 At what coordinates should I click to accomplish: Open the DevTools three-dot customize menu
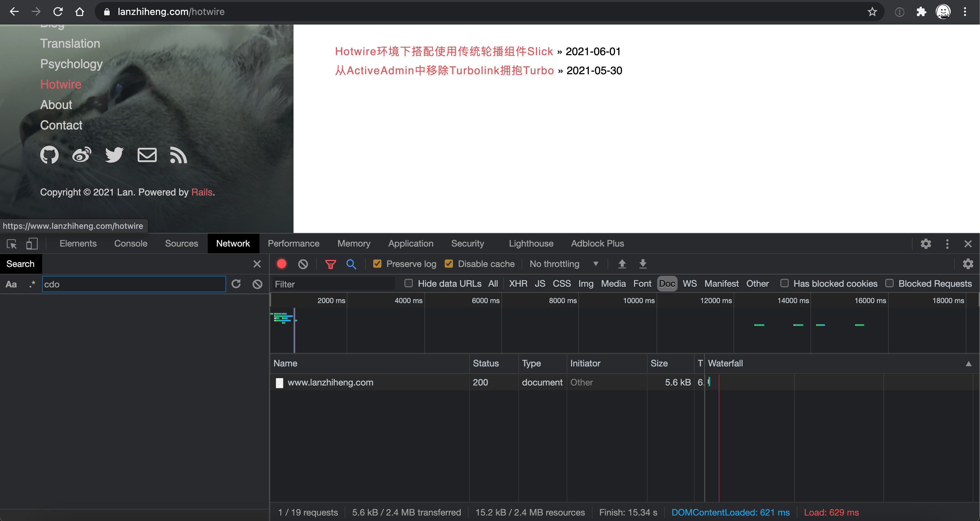[947, 243]
